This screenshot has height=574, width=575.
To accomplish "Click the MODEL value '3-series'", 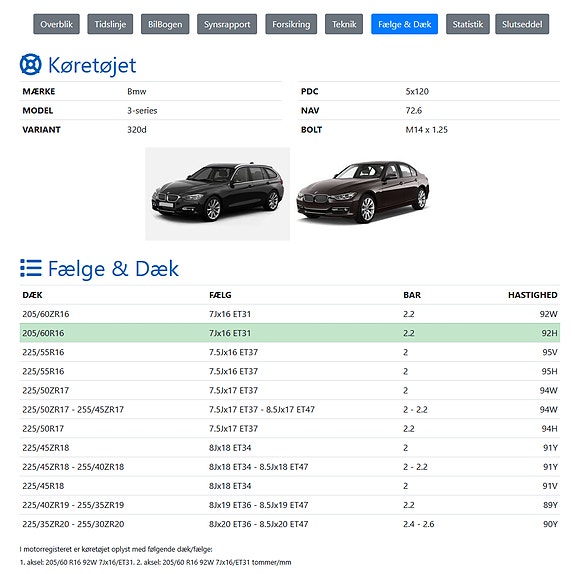I will 142,110.
